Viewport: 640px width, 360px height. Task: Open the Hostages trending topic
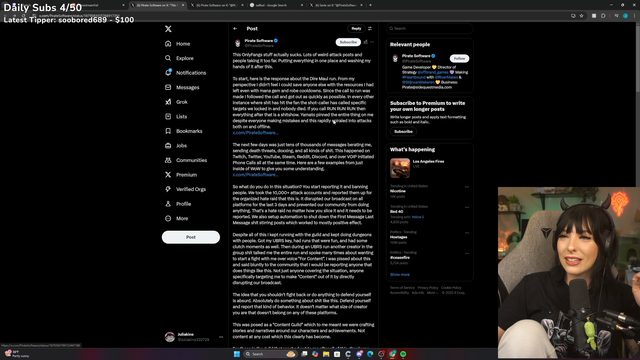coord(398,237)
